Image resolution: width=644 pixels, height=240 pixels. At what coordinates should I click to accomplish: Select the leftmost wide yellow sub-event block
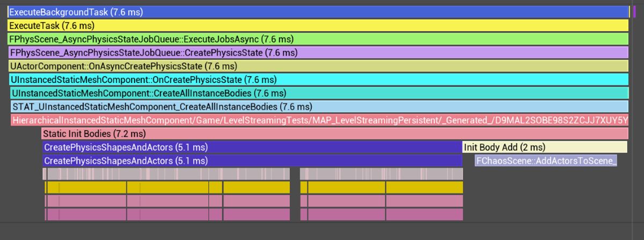pos(86,187)
